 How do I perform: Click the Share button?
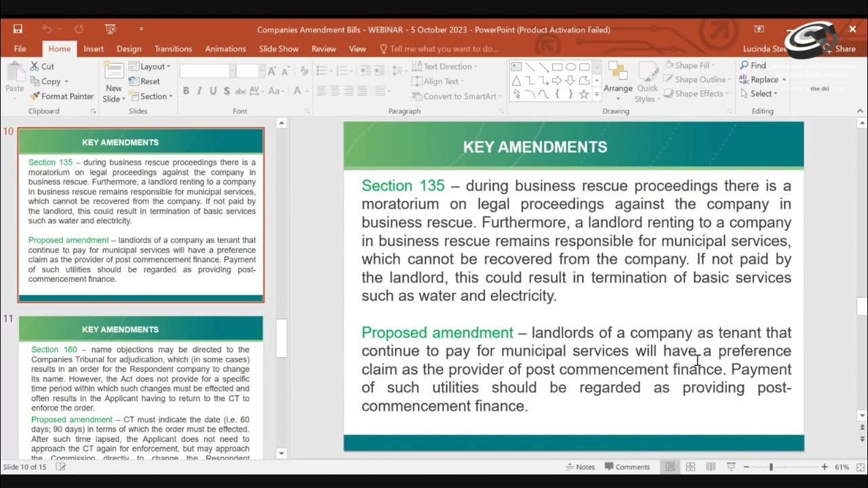tap(840, 49)
